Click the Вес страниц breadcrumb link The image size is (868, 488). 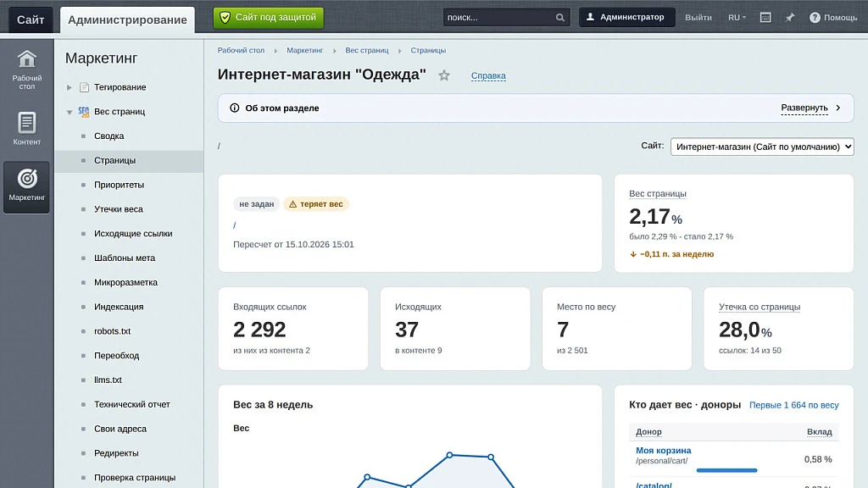(367, 50)
